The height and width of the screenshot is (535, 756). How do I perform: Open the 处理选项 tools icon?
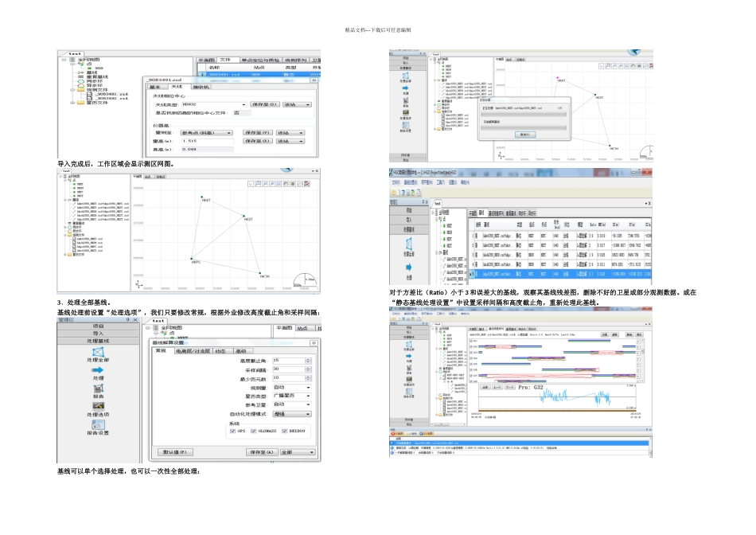99,406
